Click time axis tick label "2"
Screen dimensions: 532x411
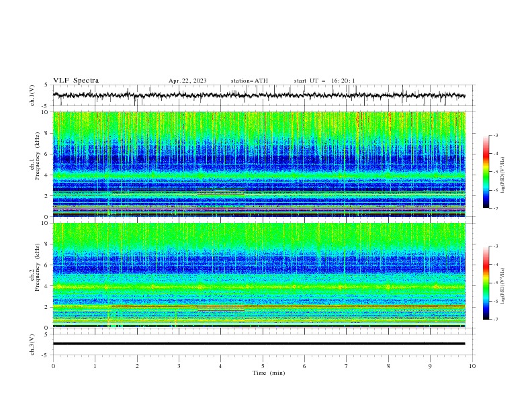click(137, 366)
